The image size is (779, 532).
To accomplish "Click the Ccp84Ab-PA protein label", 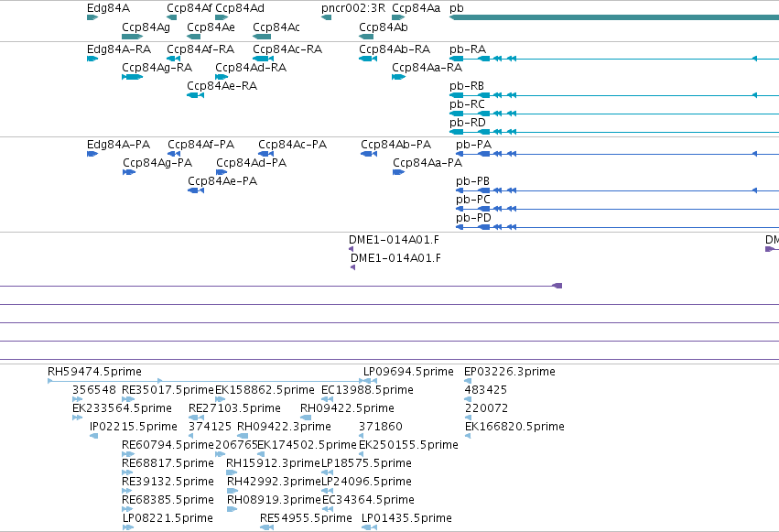I will coord(395,145).
